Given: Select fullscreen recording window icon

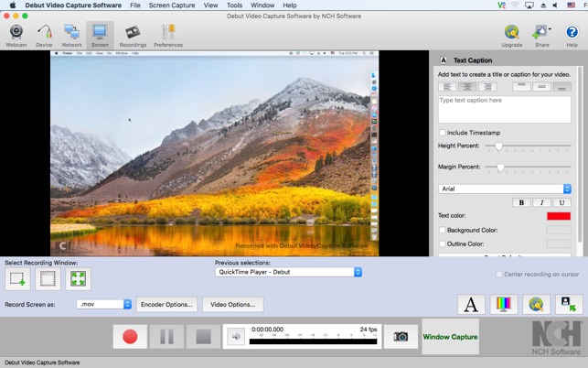Looking at the screenshot, I should (79, 279).
